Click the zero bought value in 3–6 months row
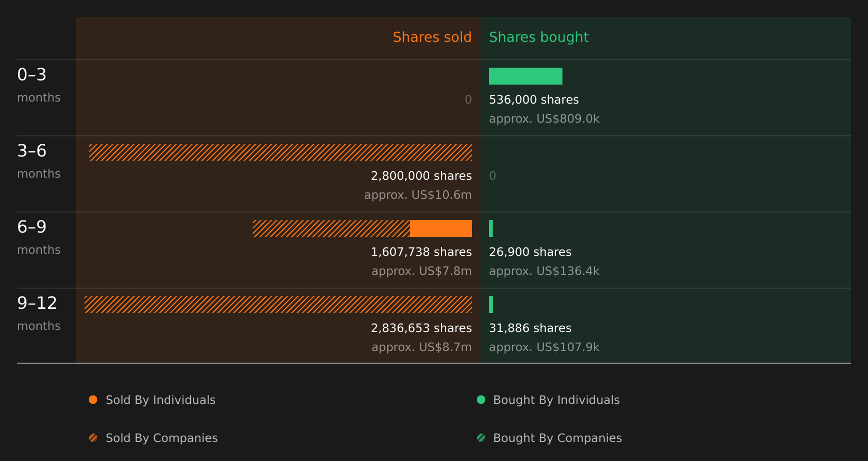The height and width of the screenshot is (461, 868). (493, 176)
